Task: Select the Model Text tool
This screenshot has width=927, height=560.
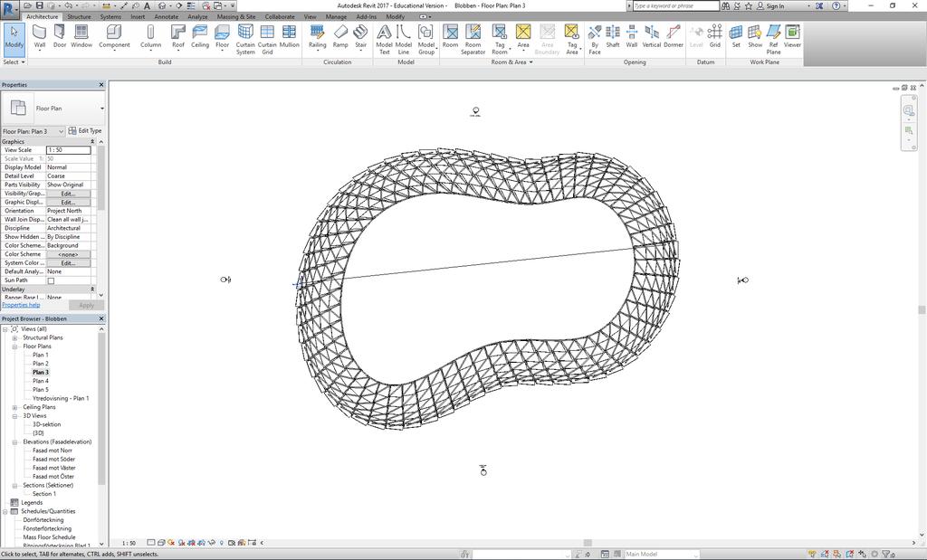Action: pyautogui.click(x=384, y=40)
